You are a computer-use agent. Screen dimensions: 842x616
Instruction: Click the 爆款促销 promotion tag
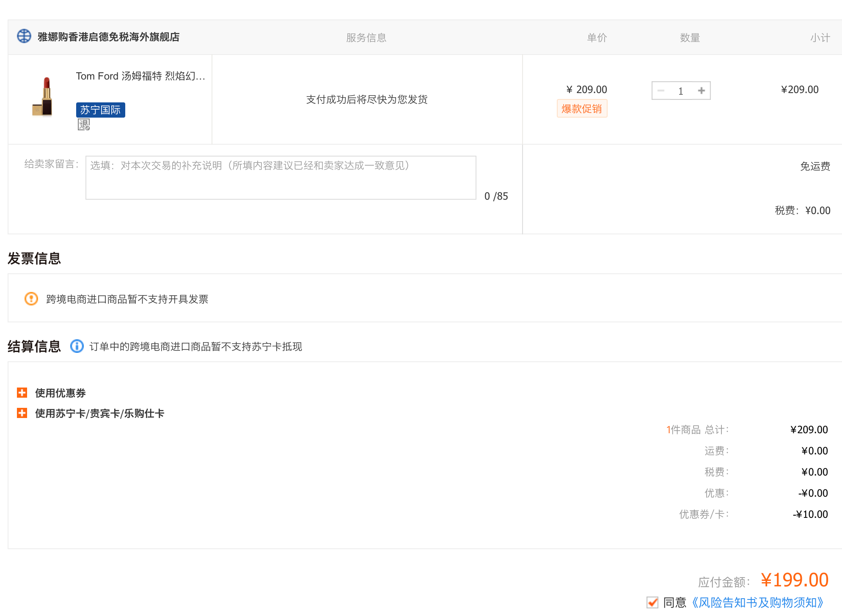(582, 109)
